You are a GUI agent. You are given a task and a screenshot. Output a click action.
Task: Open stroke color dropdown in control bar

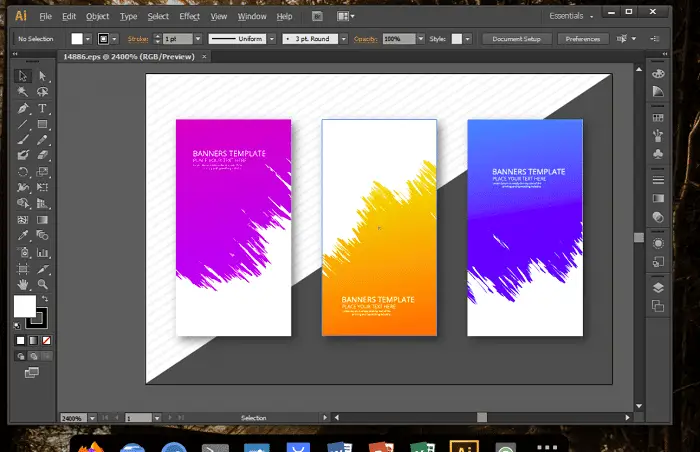[x=114, y=39]
